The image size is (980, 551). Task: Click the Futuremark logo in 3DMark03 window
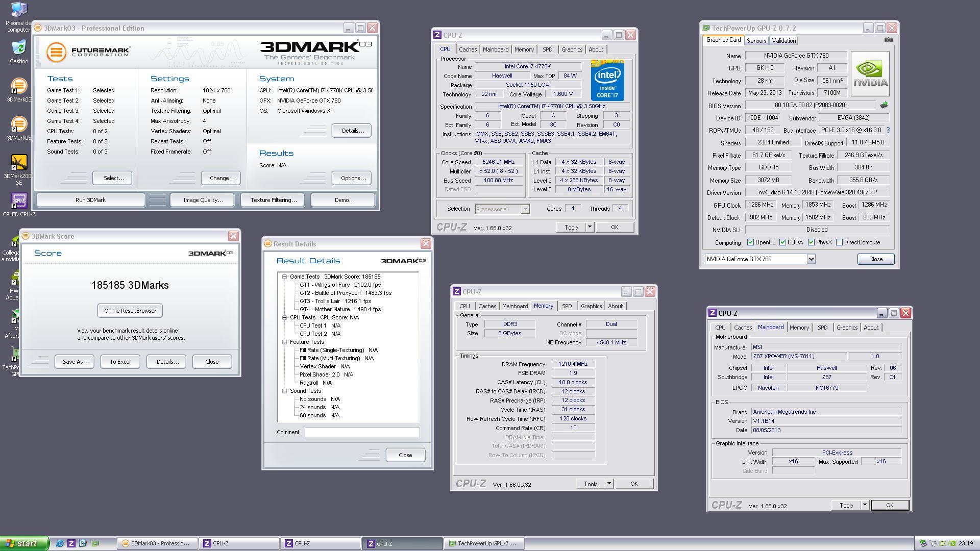click(88, 52)
